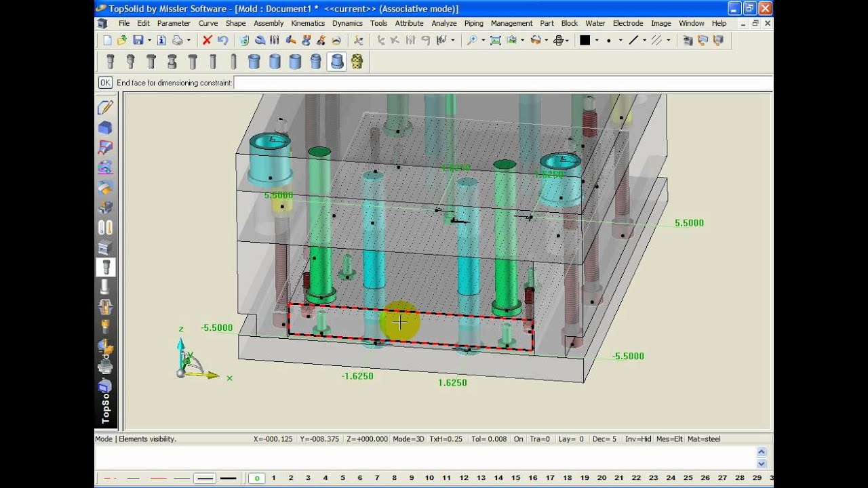Select the highlighted screw sidebar icon

(x=105, y=267)
